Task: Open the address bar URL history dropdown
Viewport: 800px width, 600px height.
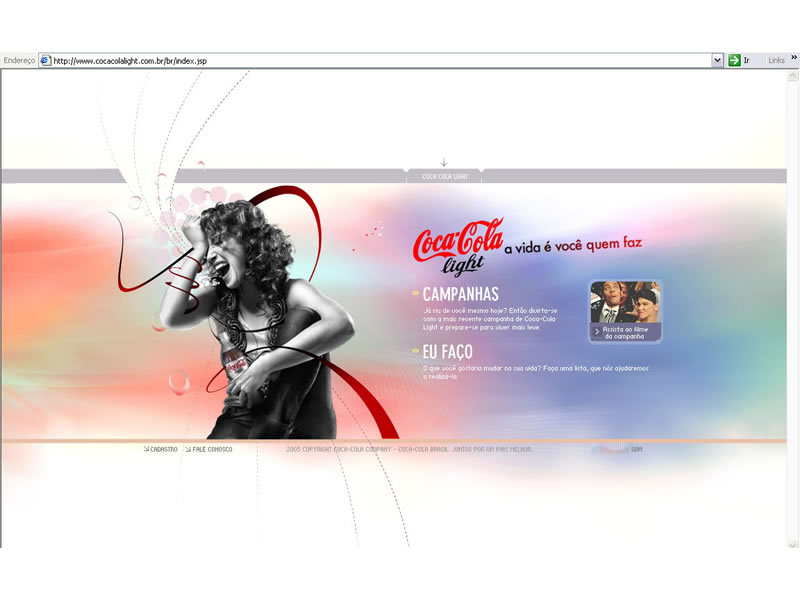Action: [717, 60]
